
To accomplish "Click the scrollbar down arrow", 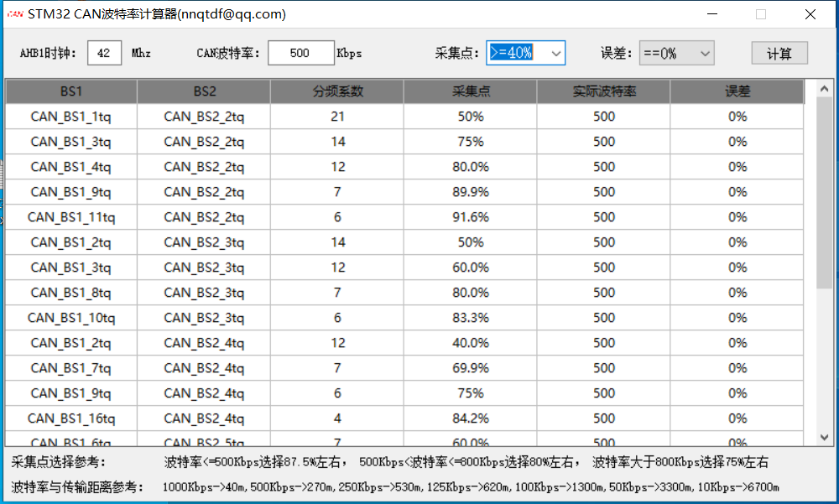I will (823, 437).
